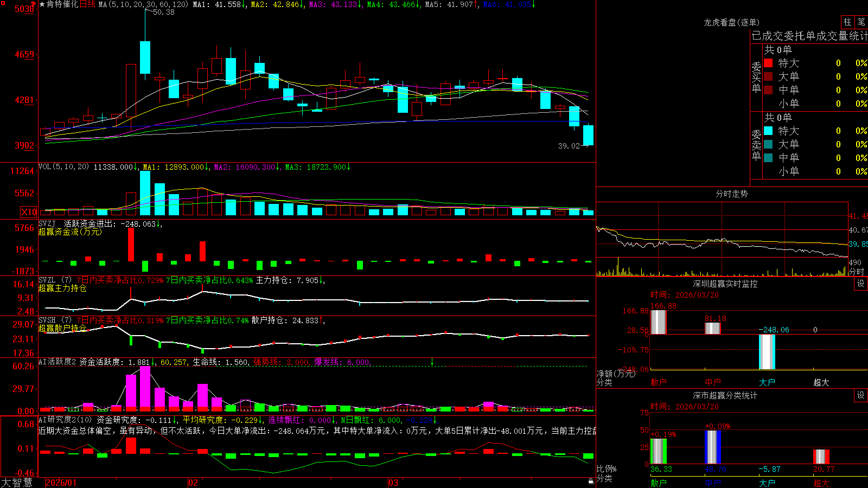Click the 委卖单 vertical label
868x488 pixels.
click(x=756, y=145)
